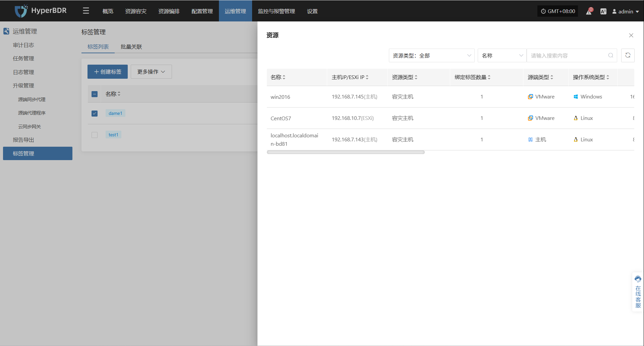Open 日志管理 in the sidebar
644x346 pixels.
23,72
